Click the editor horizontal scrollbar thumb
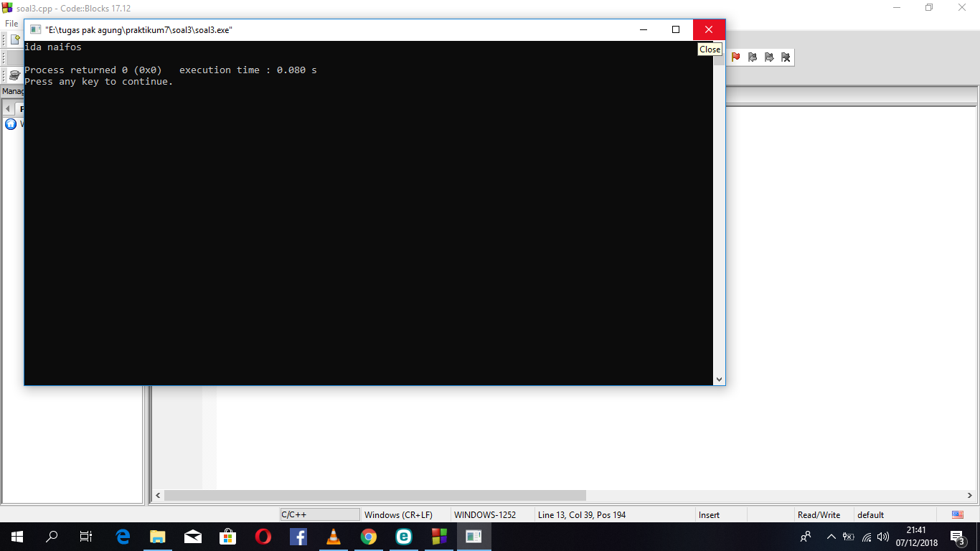This screenshot has height=551, width=980. [375, 495]
